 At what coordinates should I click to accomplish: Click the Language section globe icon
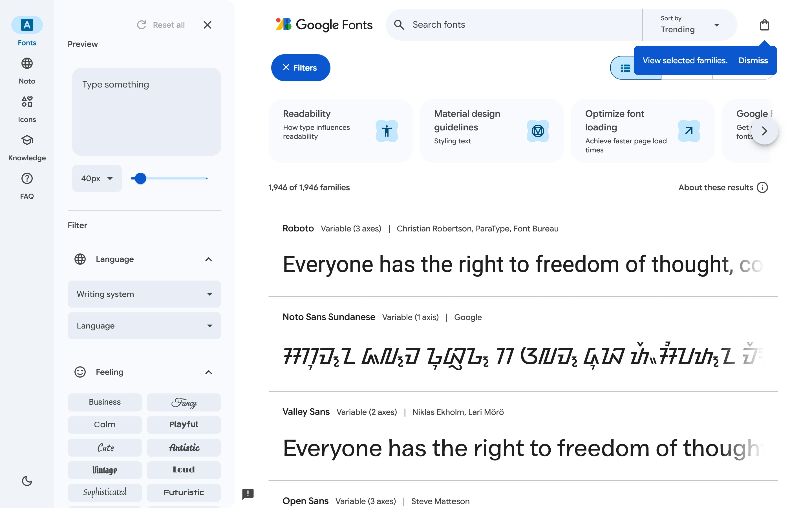(80, 259)
